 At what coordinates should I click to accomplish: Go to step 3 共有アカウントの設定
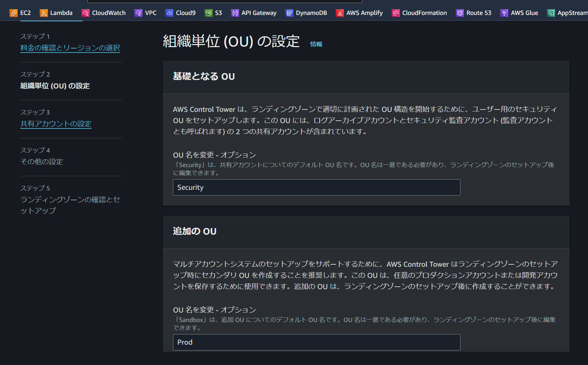(x=56, y=124)
